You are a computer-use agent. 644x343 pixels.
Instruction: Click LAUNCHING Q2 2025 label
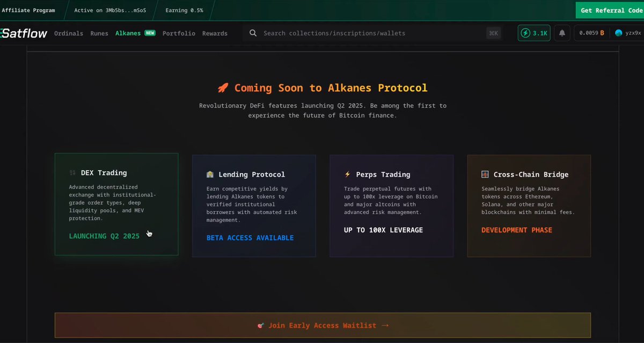pos(104,236)
